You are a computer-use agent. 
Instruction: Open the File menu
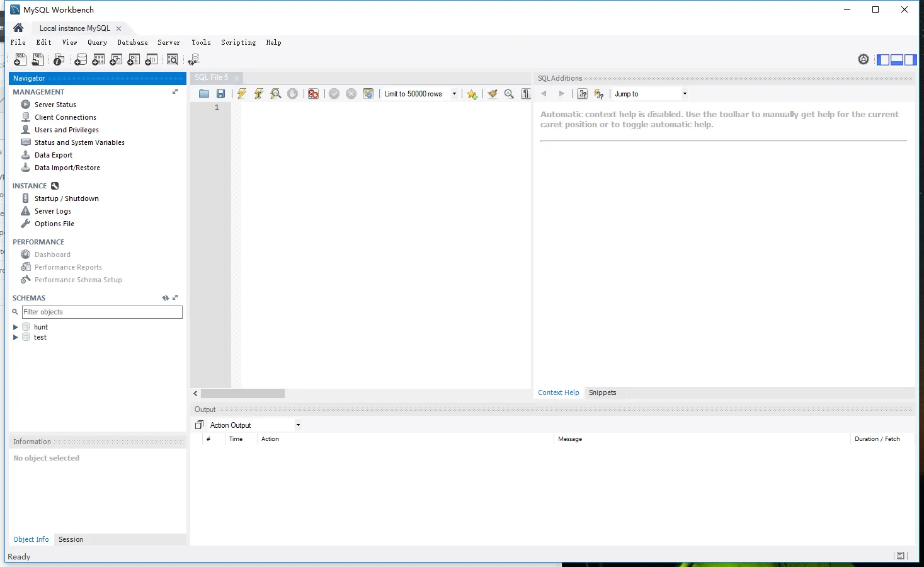coord(18,42)
